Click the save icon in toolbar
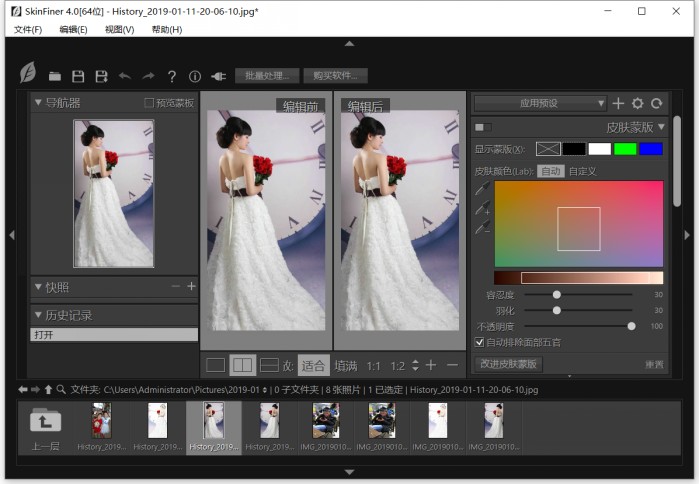 pos(78,76)
